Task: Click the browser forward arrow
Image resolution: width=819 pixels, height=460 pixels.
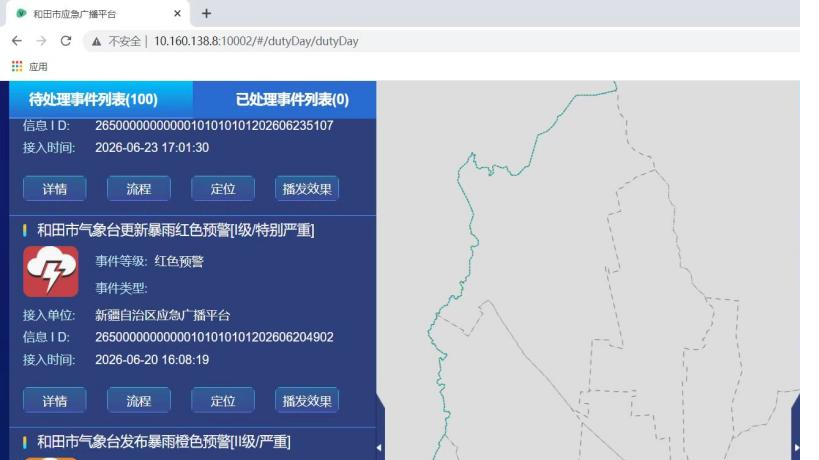Action: tap(41, 41)
